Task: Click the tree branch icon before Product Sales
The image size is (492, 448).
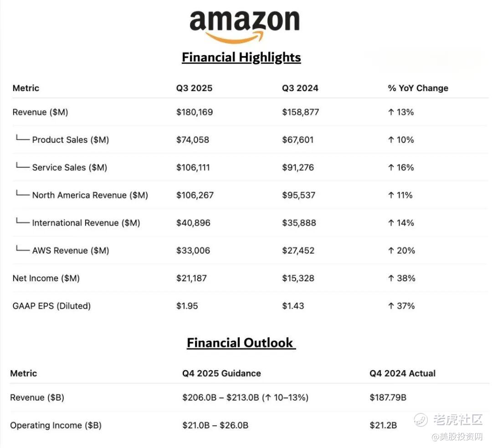Action: pos(22,139)
